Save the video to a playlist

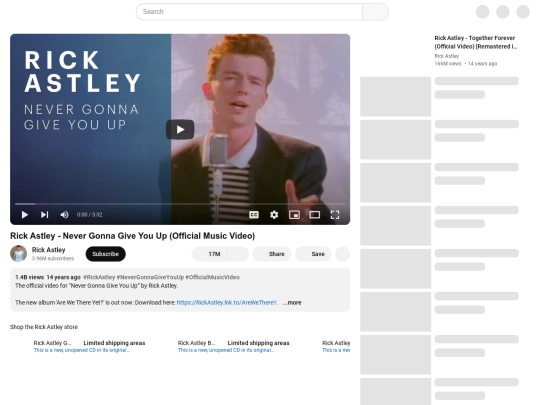313,254
